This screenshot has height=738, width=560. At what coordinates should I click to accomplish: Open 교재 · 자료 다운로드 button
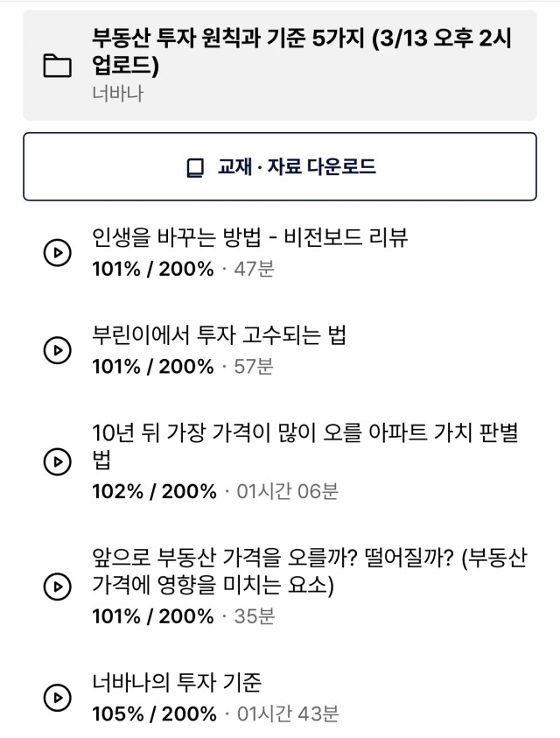[x=280, y=166]
